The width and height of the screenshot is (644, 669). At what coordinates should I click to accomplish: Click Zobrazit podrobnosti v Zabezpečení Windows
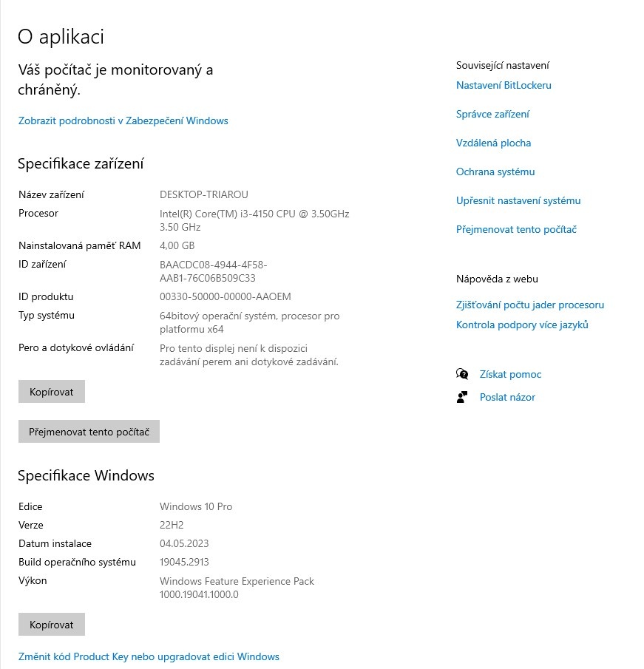[123, 120]
